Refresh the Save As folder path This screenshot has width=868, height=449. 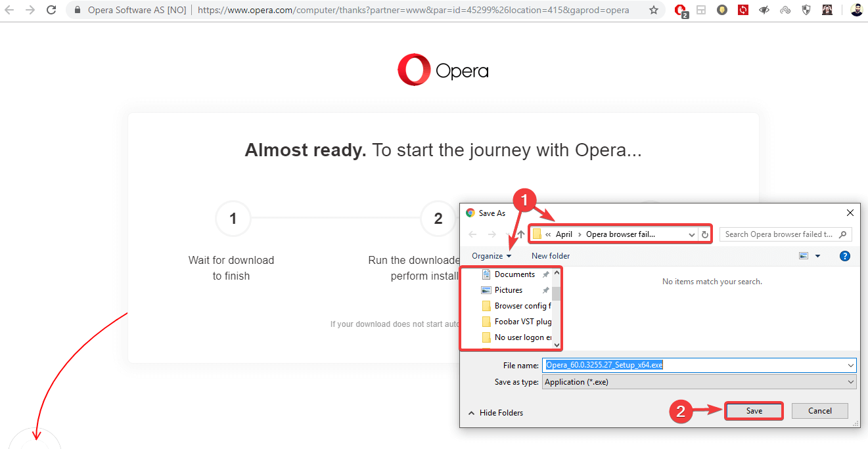point(705,234)
